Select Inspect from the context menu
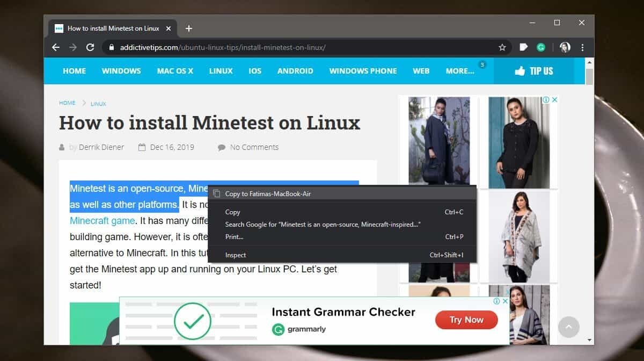Image resolution: width=644 pixels, height=361 pixels. 236,255
